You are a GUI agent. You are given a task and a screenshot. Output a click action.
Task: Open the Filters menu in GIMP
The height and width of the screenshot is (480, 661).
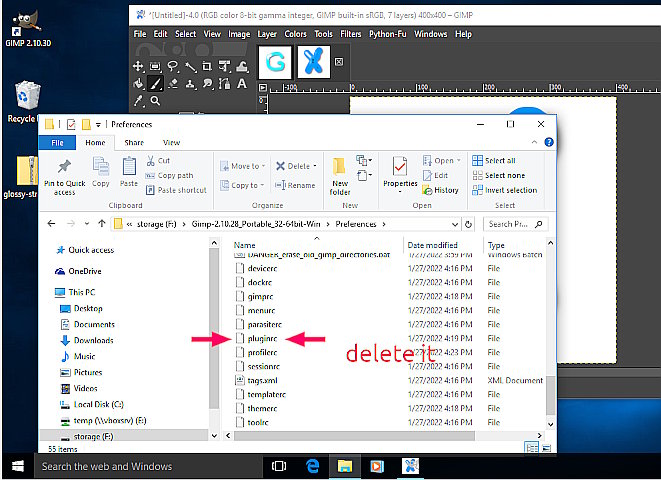click(x=350, y=34)
